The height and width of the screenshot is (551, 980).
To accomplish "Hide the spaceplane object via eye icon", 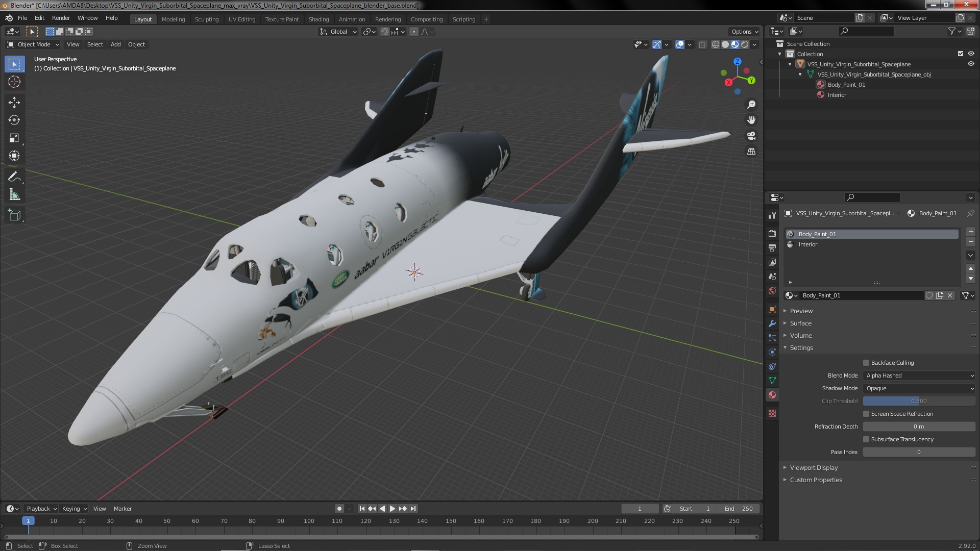I will pos(971,64).
